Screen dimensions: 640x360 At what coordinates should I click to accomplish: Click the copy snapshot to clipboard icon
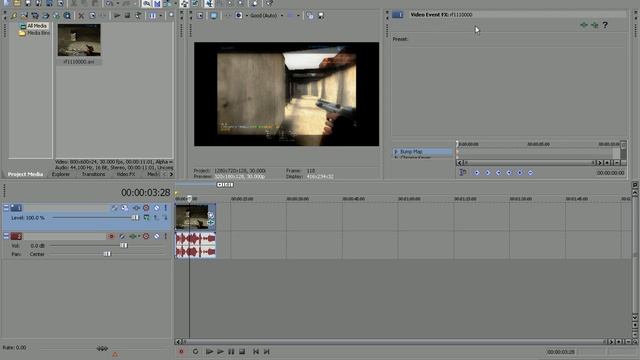310,16
